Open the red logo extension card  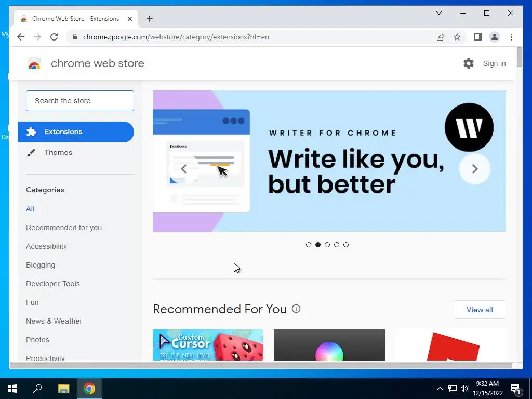[x=450, y=345]
